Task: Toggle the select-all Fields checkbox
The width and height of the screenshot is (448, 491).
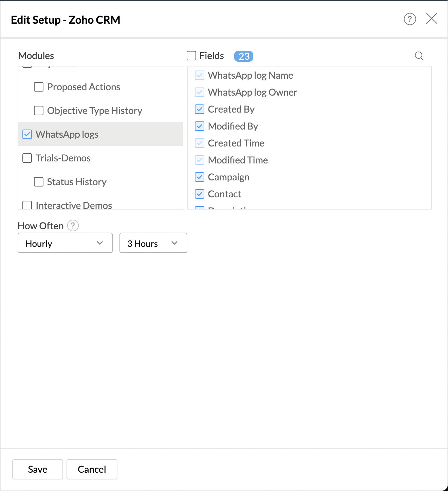Action: [191, 56]
